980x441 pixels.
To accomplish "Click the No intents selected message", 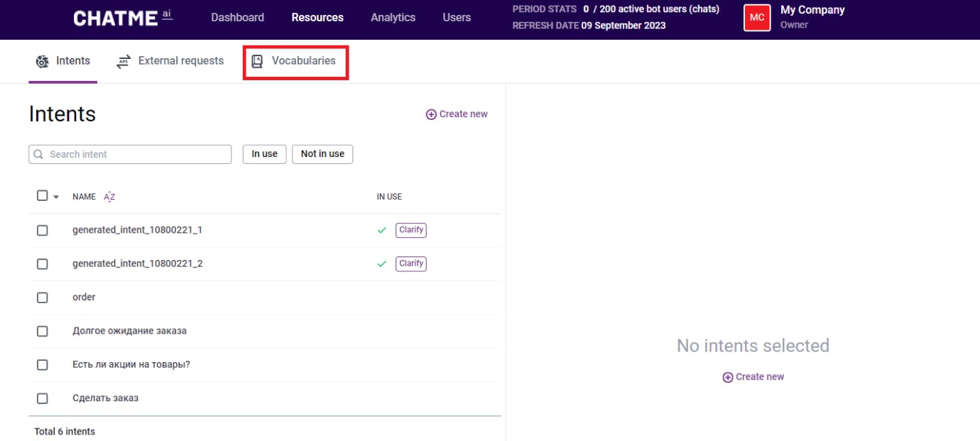I will point(753,346).
